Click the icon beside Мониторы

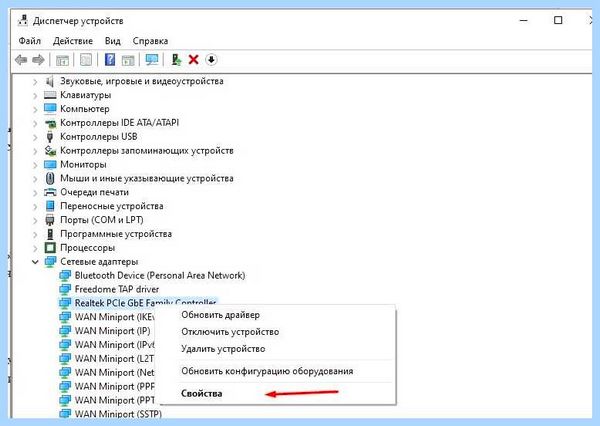(50, 165)
